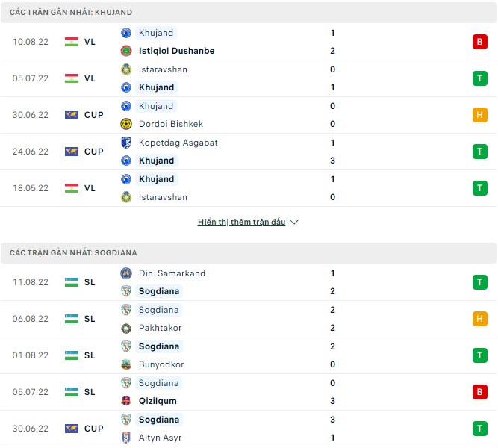Click the Qizilqum team crest

[x=126, y=401]
